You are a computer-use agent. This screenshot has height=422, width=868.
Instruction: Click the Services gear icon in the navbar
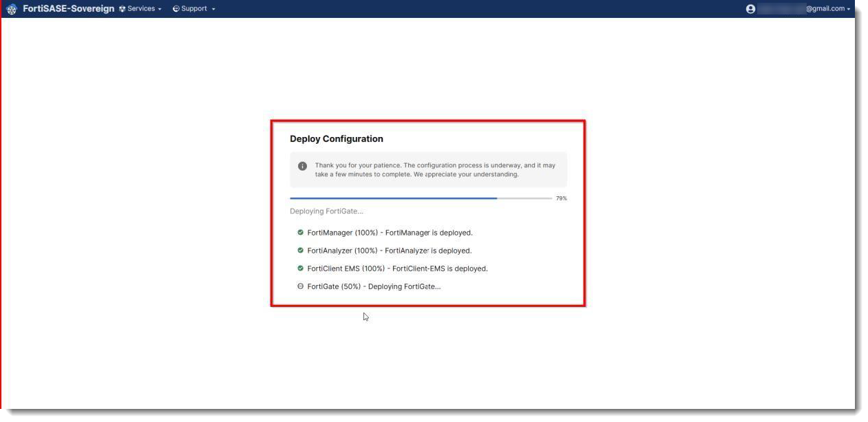point(121,9)
